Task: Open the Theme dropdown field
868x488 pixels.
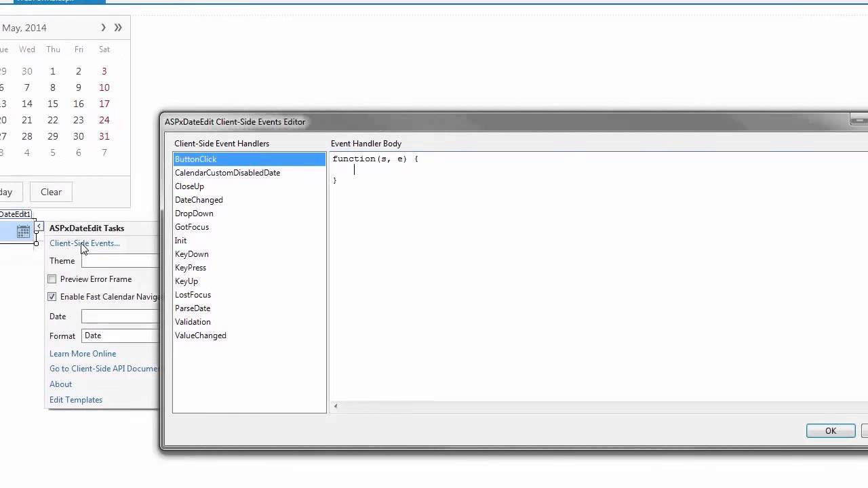Action: pyautogui.click(x=120, y=261)
